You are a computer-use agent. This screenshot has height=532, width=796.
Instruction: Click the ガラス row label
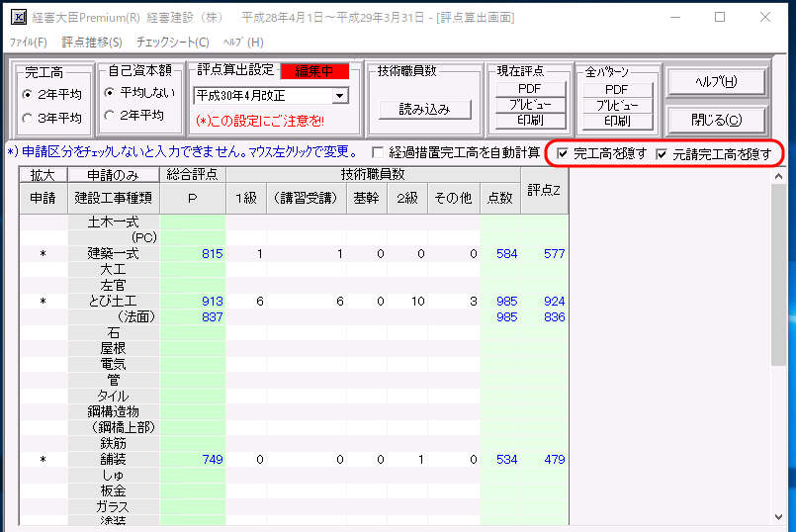[113, 506]
